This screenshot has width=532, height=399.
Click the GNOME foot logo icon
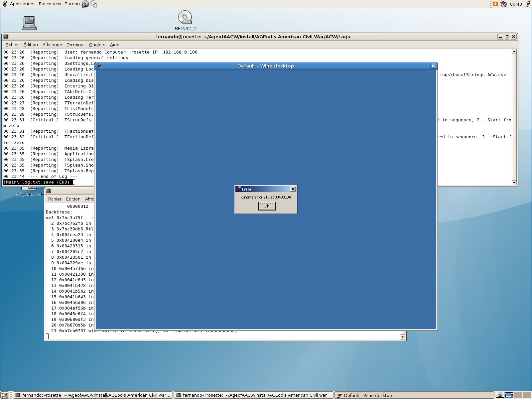(5, 4)
